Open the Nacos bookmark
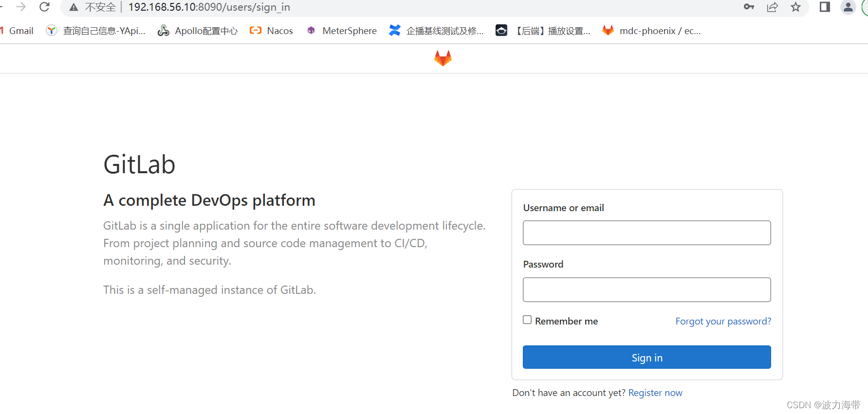Image resolution: width=868 pixels, height=414 pixels. coord(271,31)
